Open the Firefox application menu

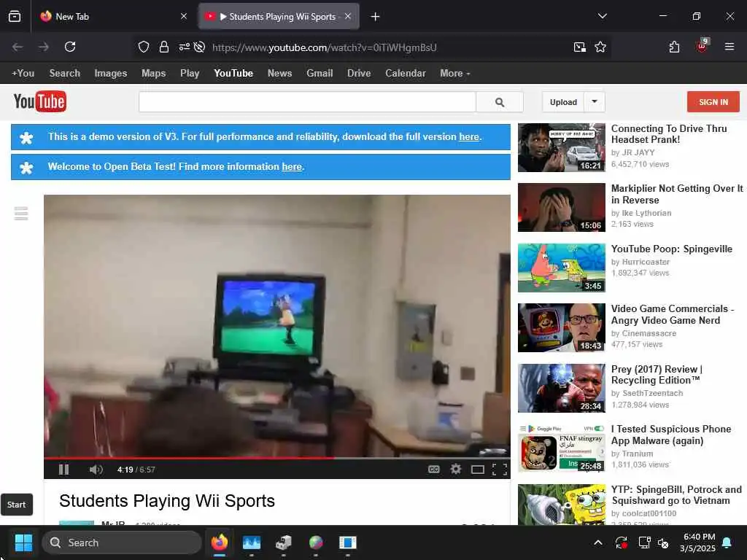pyautogui.click(x=729, y=47)
